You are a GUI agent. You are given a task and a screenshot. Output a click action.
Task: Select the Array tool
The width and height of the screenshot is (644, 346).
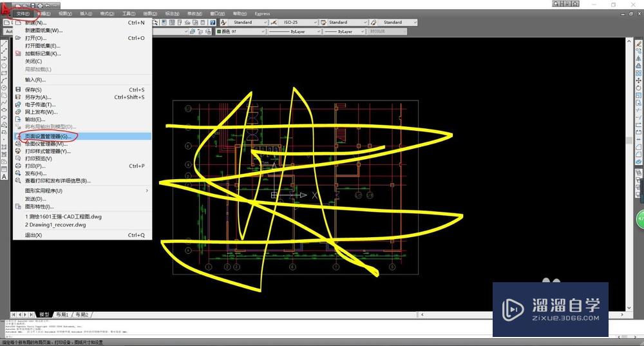click(x=639, y=73)
